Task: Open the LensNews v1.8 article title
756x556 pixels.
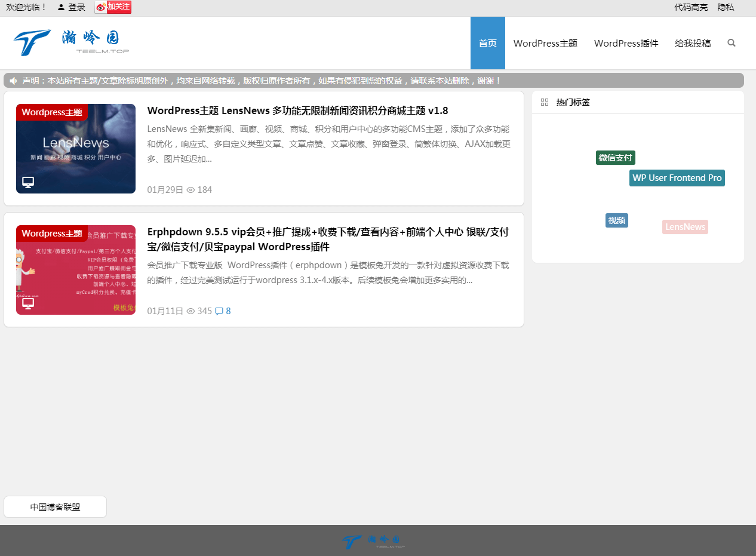Action: coord(297,110)
